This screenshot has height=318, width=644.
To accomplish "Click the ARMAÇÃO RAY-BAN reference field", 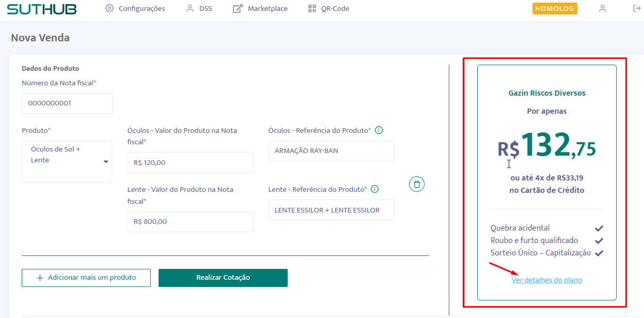I will point(331,151).
